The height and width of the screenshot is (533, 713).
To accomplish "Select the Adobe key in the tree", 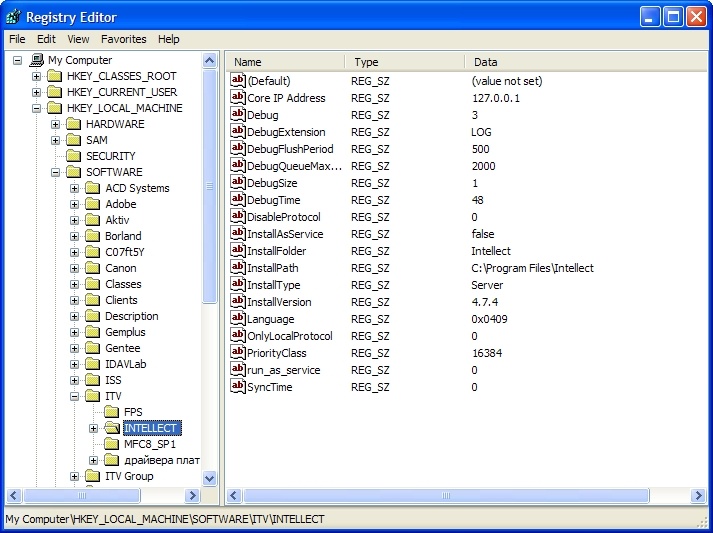I will (x=120, y=204).
